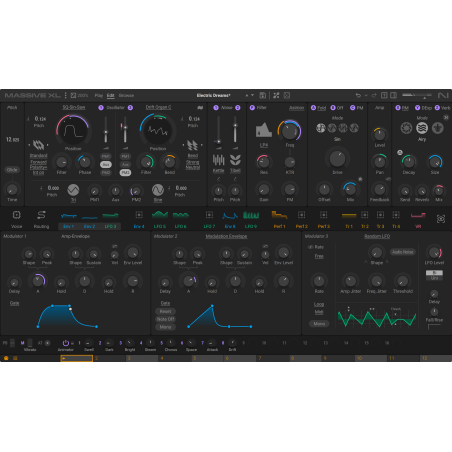Toggle Reset button in Modulator 2
The height and width of the screenshot is (452, 452).
165,311
